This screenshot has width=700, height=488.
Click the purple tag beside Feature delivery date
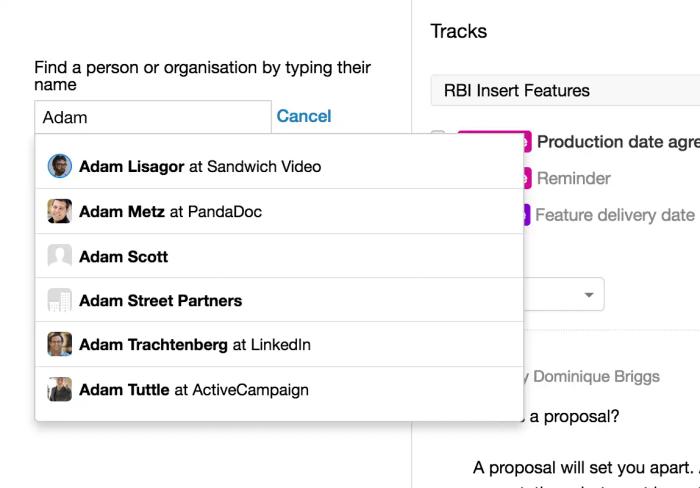pyautogui.click(x=525, y=214)
